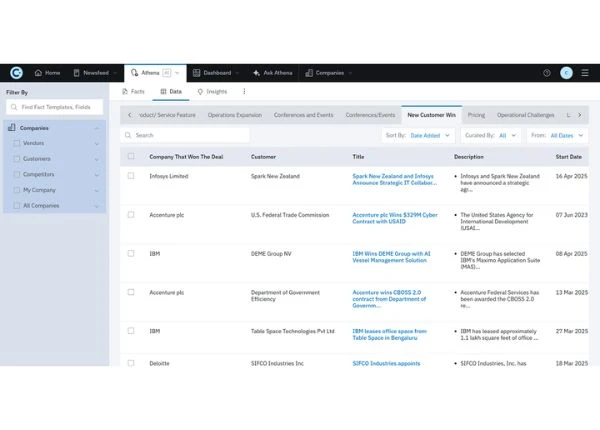
Task: Select the DEME Group NV row checkbox
Action: point(131,253)
